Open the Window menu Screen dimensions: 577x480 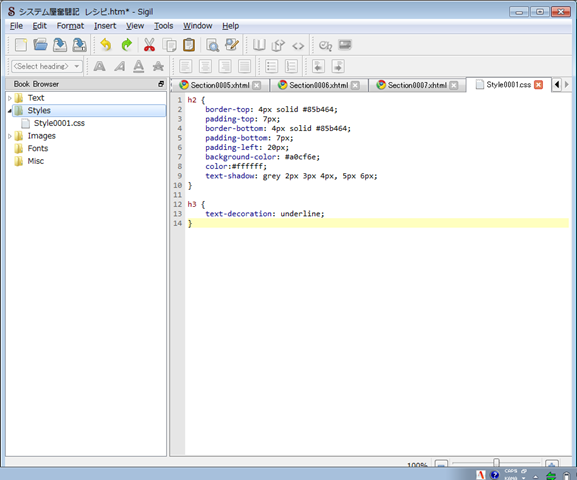(198, 26)
